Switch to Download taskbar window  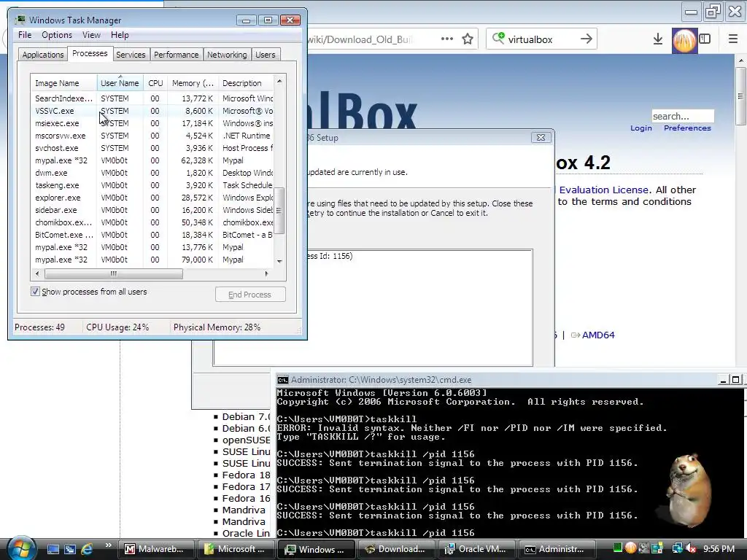click(397, 549)
